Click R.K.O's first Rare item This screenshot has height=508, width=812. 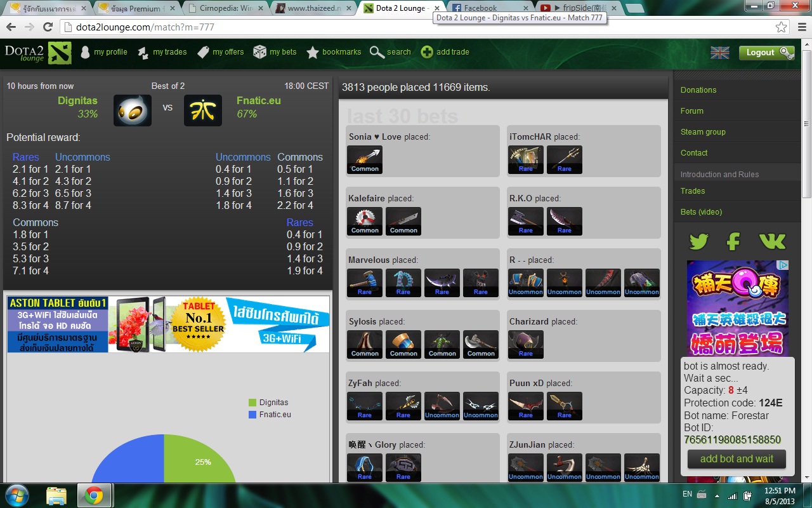pyautogui.click(x=526, y=221)
